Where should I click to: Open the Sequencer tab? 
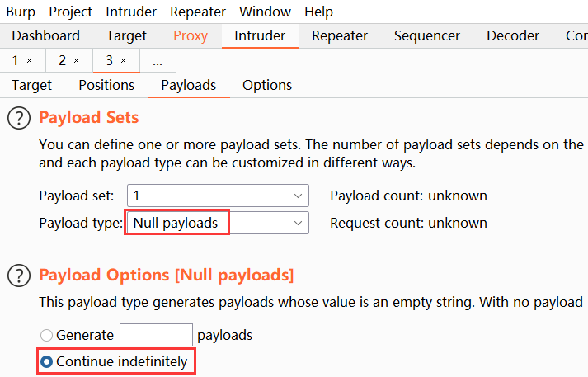(x=427, y=35)
